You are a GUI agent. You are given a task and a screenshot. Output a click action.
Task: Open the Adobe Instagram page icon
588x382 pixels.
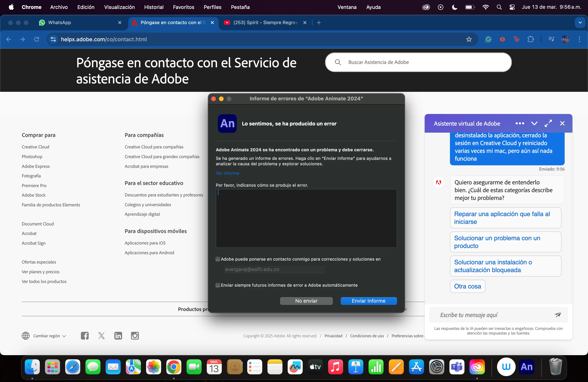coord(135,336)
